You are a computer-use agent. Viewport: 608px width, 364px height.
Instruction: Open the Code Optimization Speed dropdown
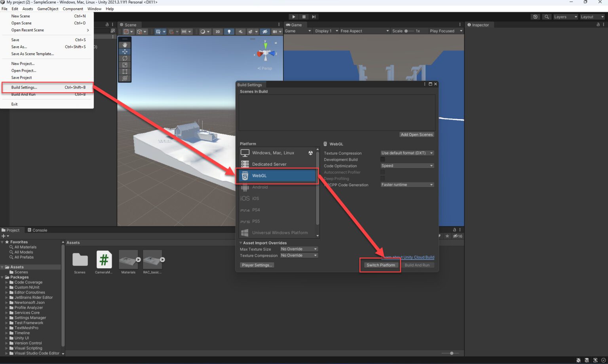(x=407, y=165)
